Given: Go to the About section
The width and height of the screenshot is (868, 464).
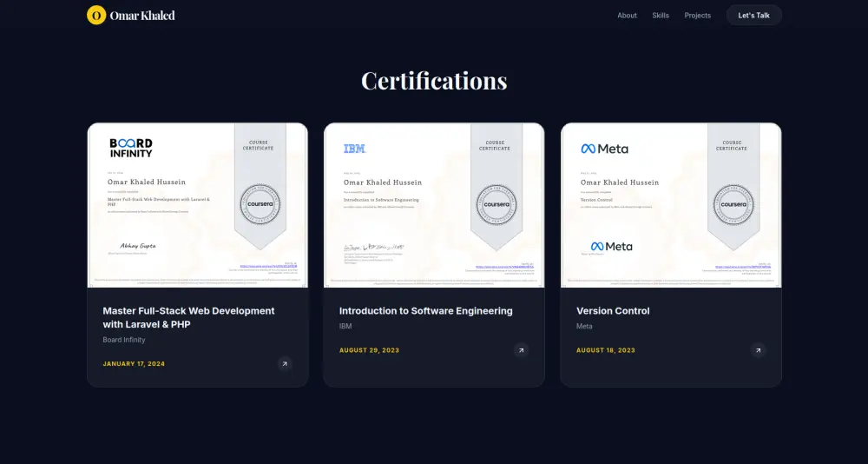Looking at the screenshot, I should click(628, 16).
